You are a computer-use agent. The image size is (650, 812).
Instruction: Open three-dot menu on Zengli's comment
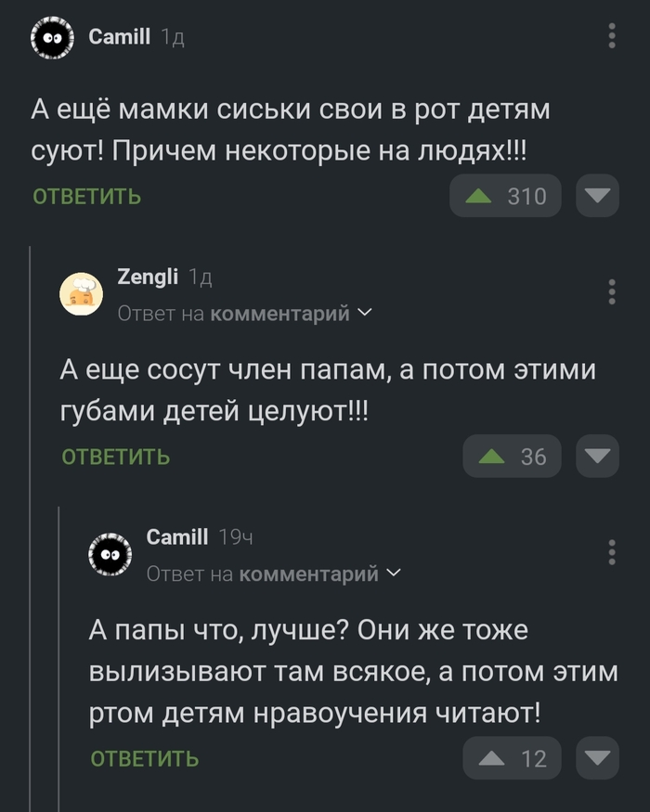point(612,291)
